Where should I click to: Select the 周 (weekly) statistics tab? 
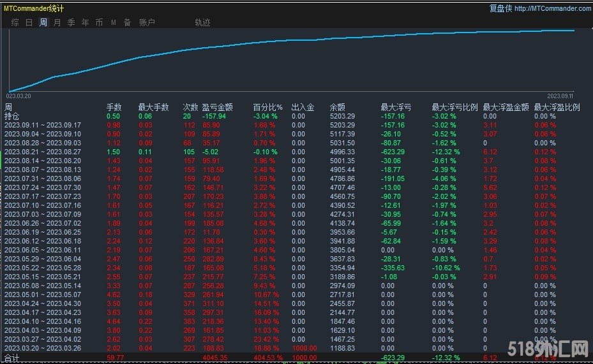[x=43, y=22]
